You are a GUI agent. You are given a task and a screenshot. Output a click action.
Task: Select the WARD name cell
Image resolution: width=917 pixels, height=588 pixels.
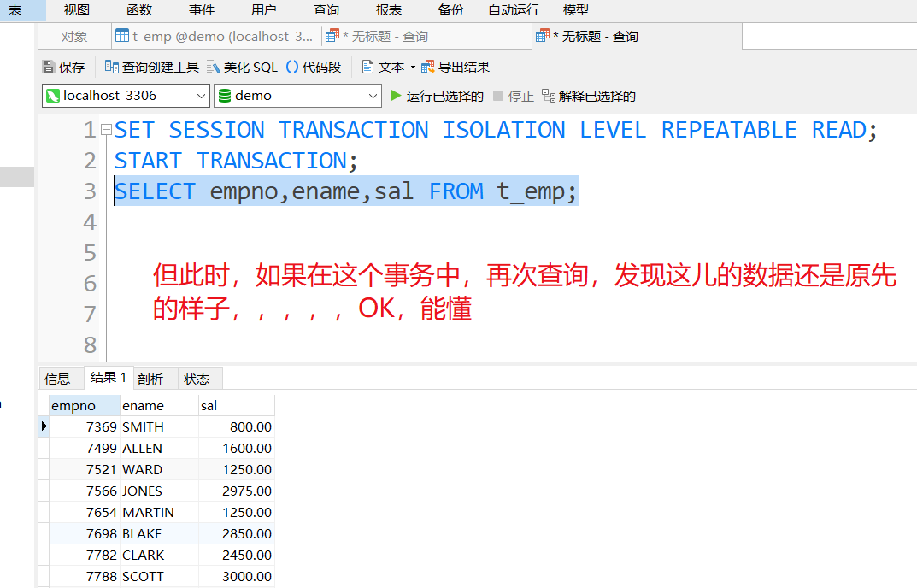pyautogui.click(x=159, y=469)
